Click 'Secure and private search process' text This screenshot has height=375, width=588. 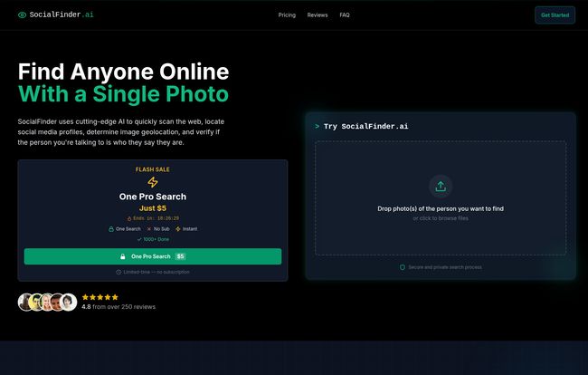coord(445,267)
